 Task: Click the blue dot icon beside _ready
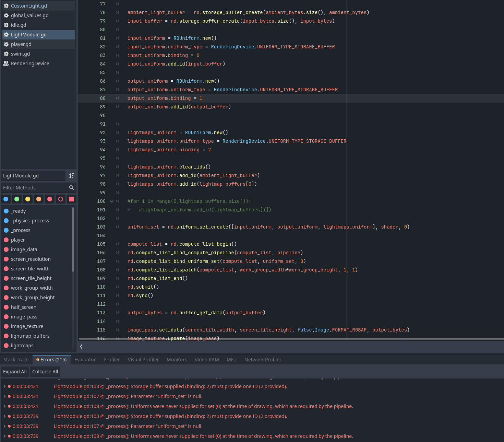point(6,211)
